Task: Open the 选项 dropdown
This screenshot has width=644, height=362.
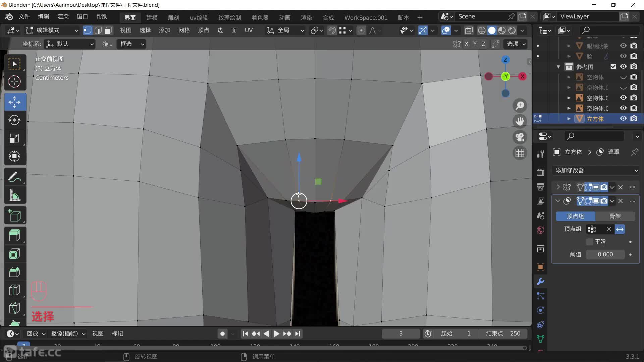Action: 516,44
